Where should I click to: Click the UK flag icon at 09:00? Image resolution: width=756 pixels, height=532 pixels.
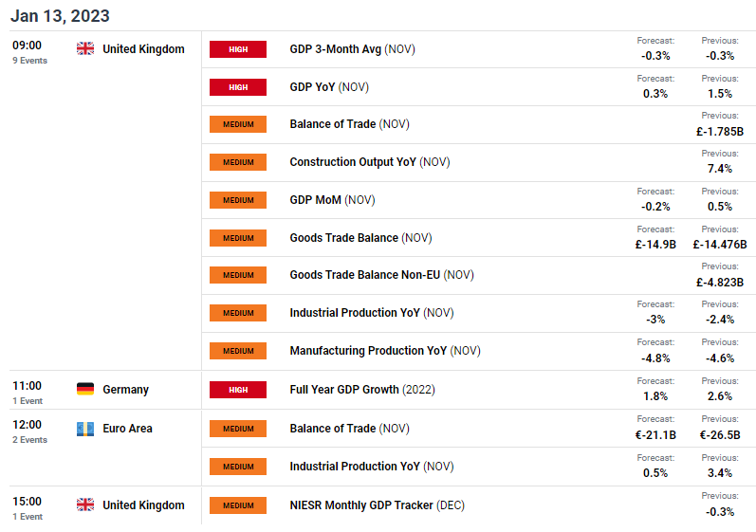tap(85, 48)
